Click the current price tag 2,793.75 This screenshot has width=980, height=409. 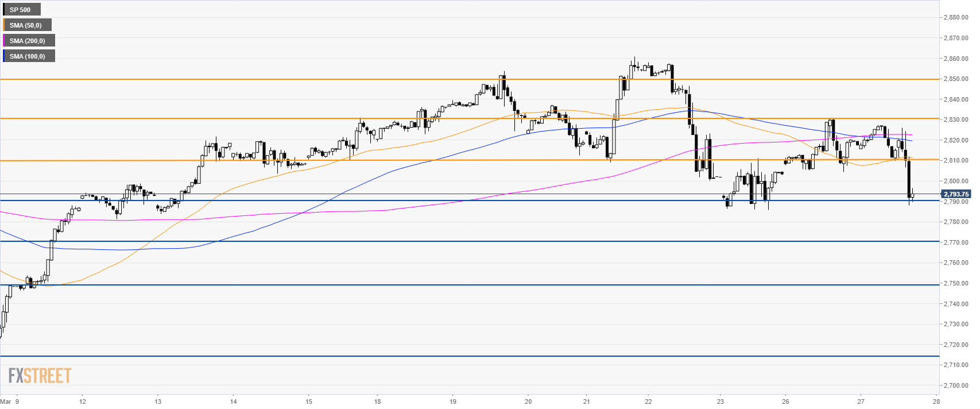956,194
